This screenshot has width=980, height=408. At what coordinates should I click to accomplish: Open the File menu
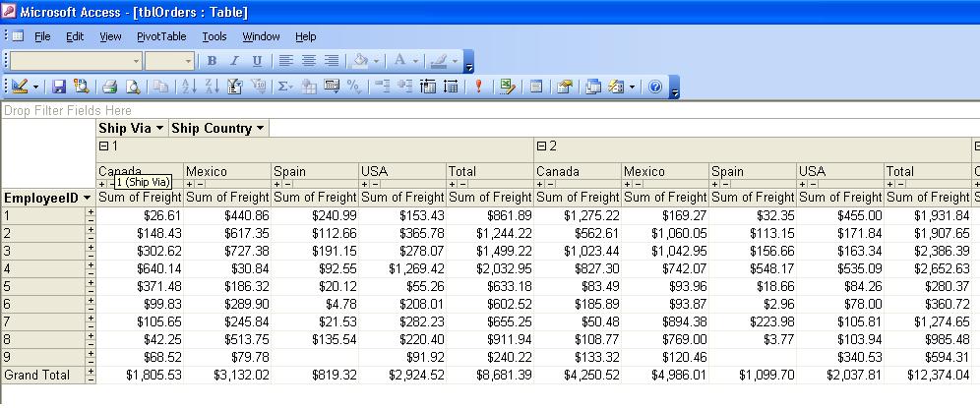tap(42, 36)
